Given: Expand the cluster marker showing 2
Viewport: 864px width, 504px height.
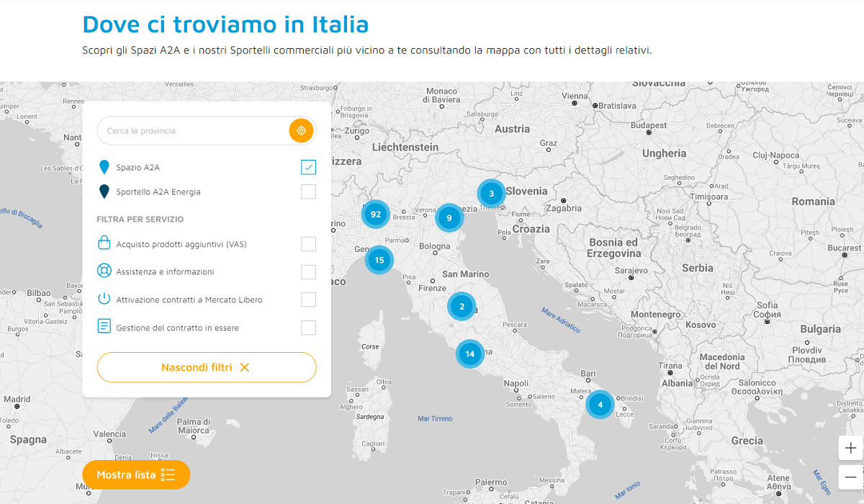Looking at the screenshot, I should pyautogui.click(x=462, y=307).
